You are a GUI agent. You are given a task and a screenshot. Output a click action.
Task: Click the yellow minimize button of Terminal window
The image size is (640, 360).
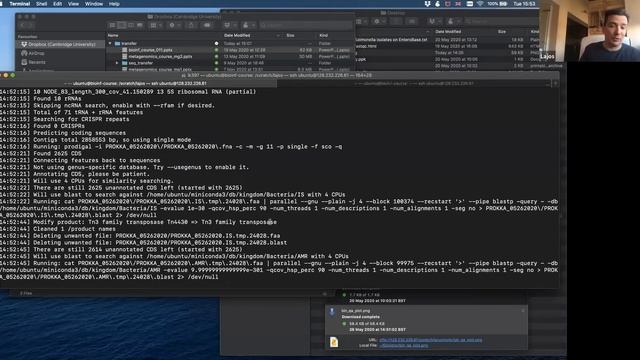click(7, 75)
